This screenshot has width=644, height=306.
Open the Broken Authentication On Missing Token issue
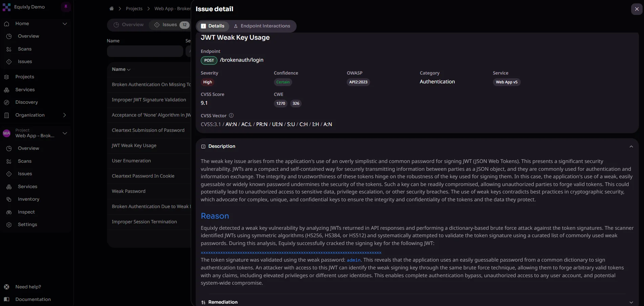[x=149, y=85]
